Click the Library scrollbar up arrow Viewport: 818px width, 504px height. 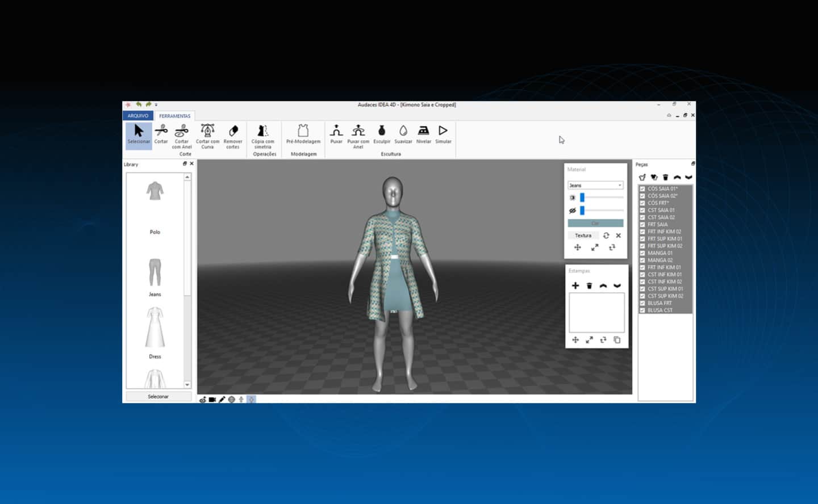point(187,177)
